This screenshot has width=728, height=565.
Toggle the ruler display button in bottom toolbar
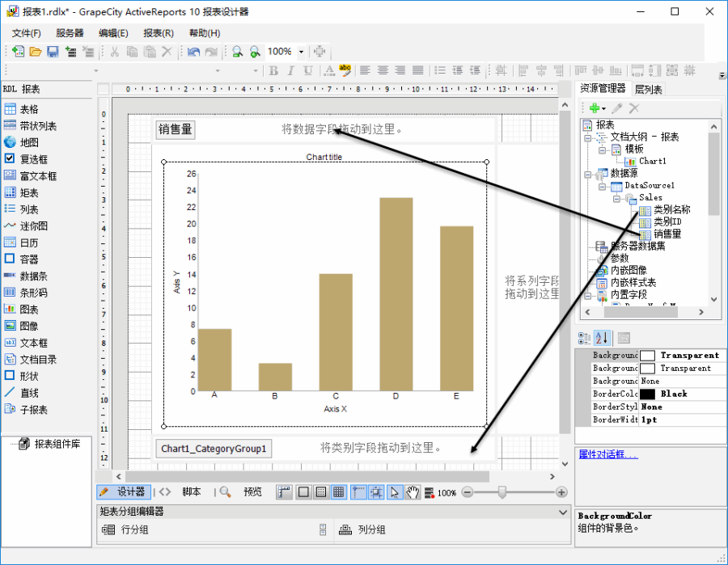pos(284,491)
